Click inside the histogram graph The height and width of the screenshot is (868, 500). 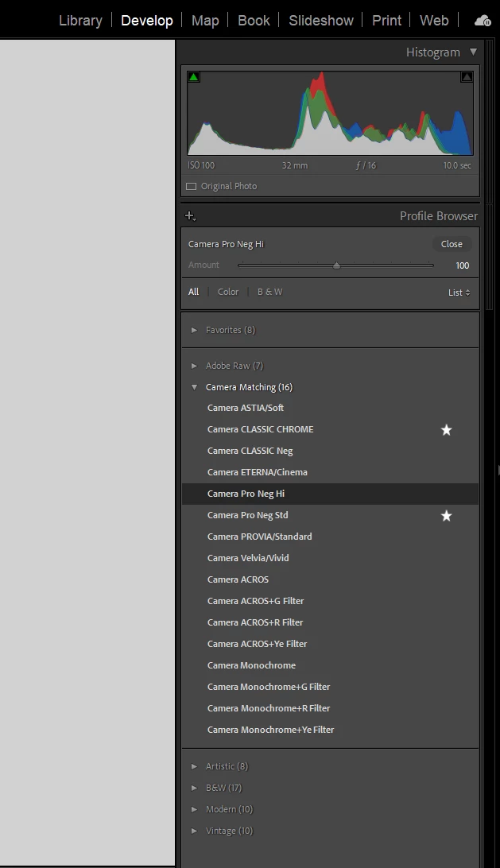(x=330, y=113)
